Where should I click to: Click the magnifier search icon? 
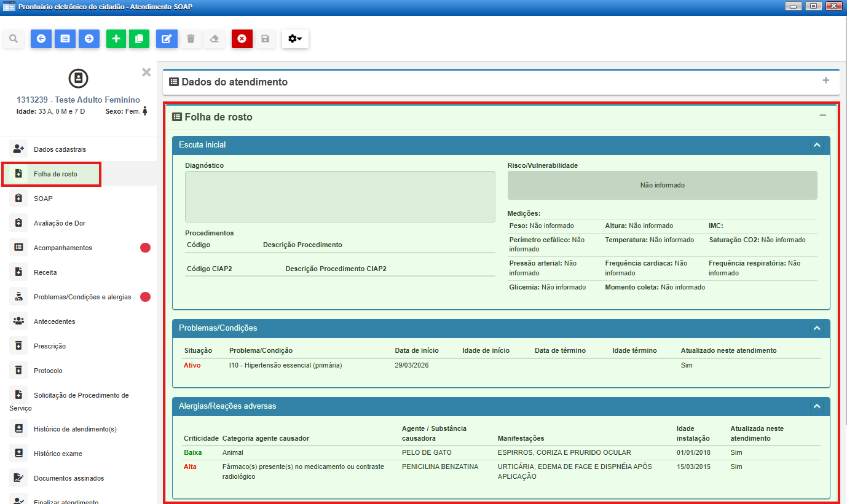click(14, 39)
